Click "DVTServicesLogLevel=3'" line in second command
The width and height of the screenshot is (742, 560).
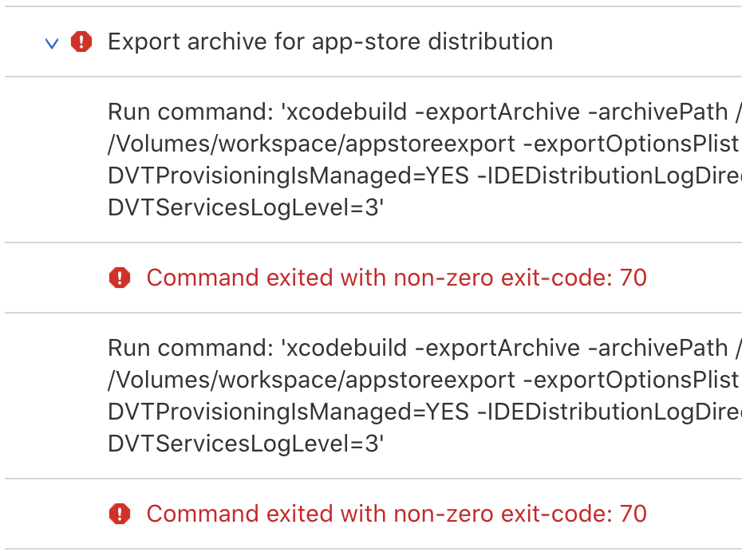click(246, 444)
